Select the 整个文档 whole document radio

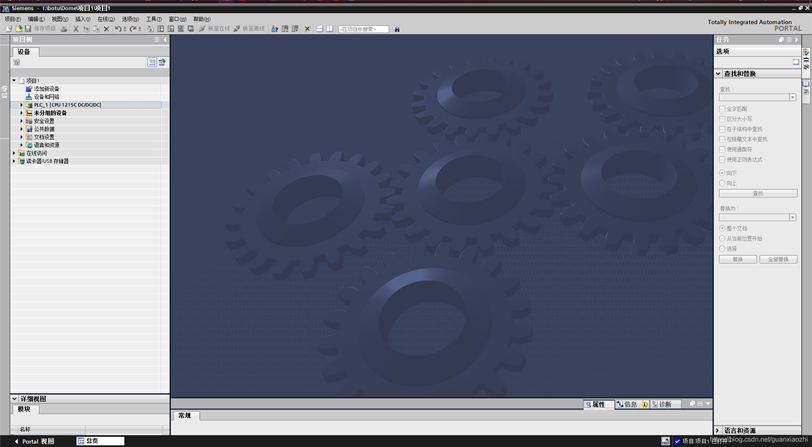coord(722,228)
